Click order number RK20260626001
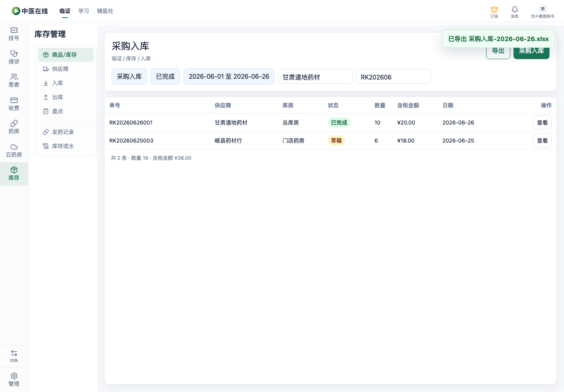 131,123
